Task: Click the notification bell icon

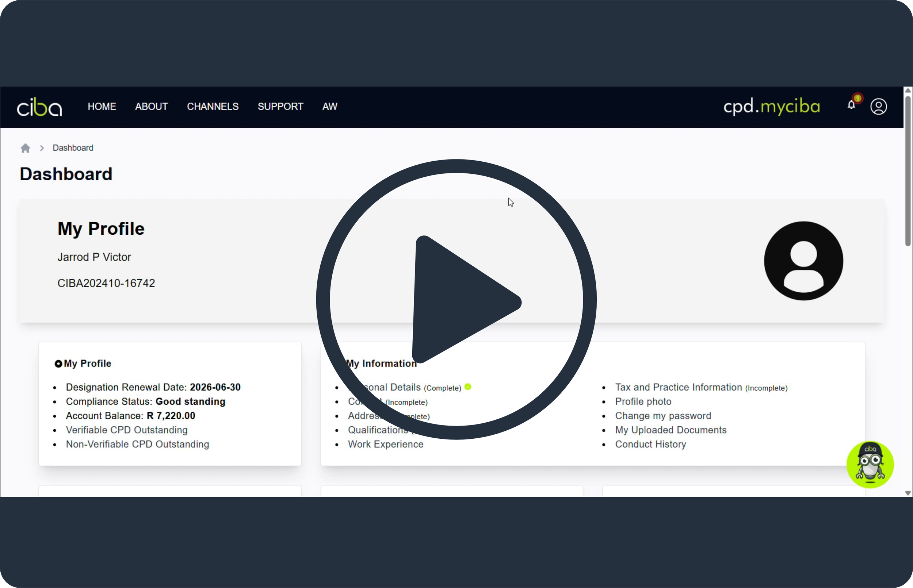Action: click(851, 105)
